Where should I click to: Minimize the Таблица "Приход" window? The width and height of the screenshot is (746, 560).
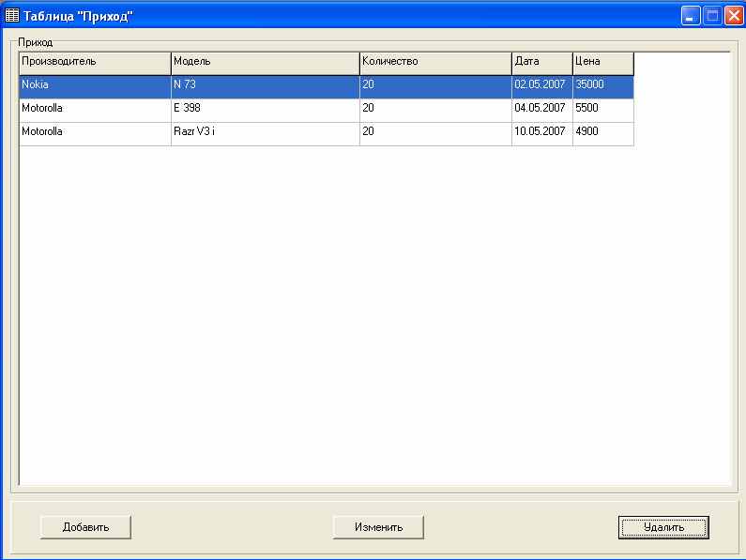691,16
